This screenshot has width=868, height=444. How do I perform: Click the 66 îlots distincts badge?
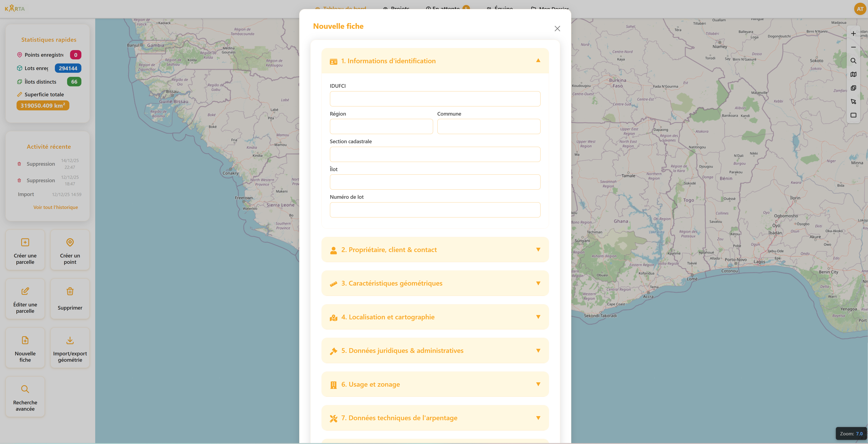pos(74,82)
